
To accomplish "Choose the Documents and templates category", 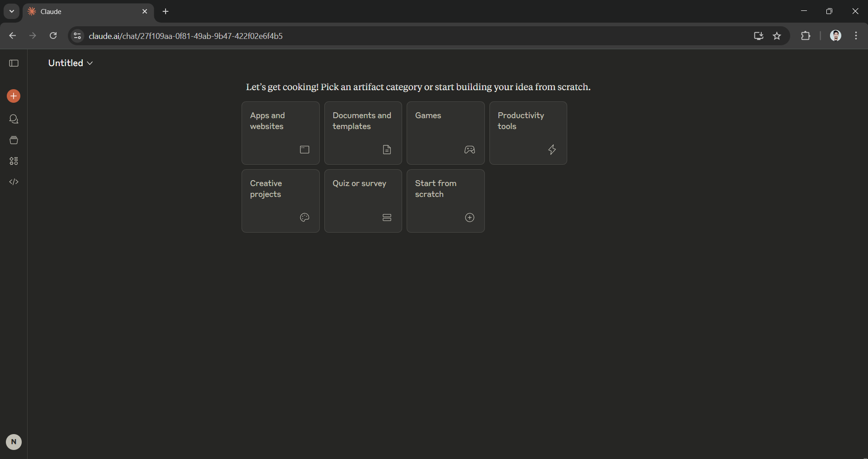I will pos(363,133).
